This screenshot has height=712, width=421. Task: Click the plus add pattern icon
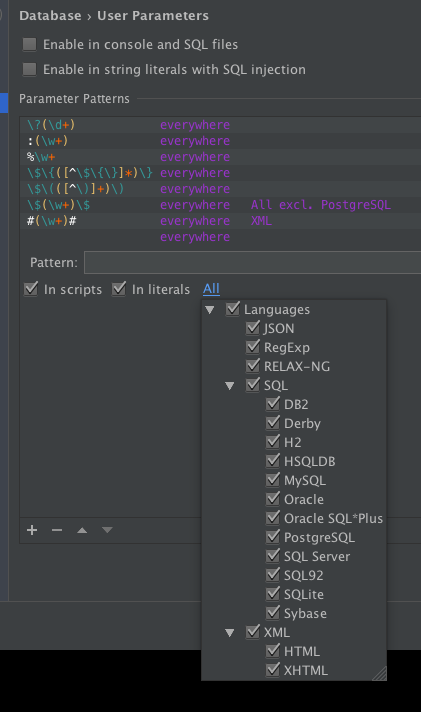point(32,530)
